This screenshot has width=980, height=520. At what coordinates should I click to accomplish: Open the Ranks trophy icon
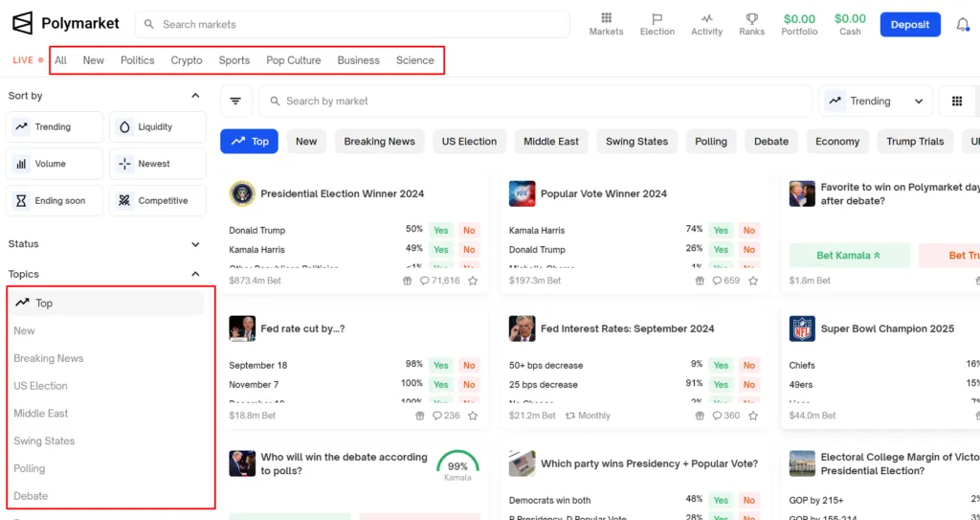click(751, 18)
